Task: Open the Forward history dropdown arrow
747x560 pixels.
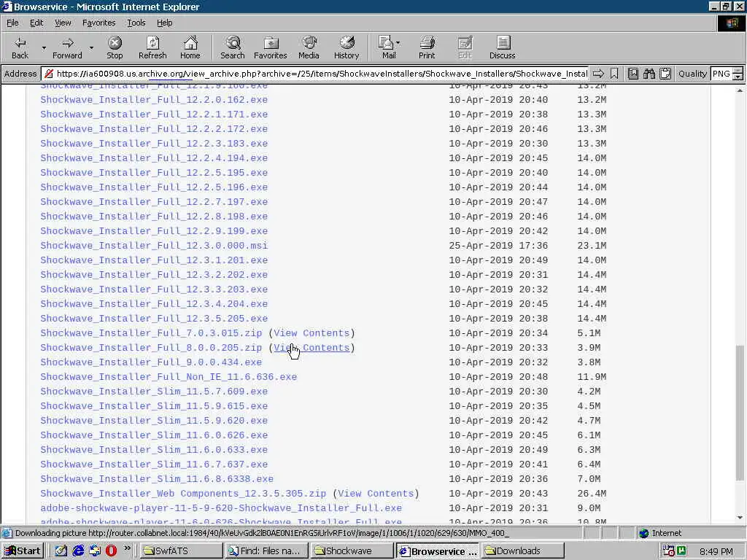Action: pyautogui.click(x=91, y=47)
